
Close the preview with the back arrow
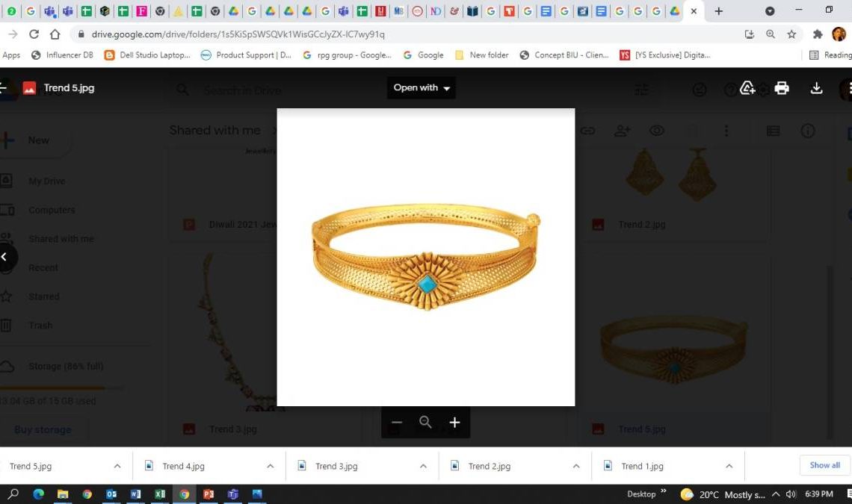click(x=4, y=87)
